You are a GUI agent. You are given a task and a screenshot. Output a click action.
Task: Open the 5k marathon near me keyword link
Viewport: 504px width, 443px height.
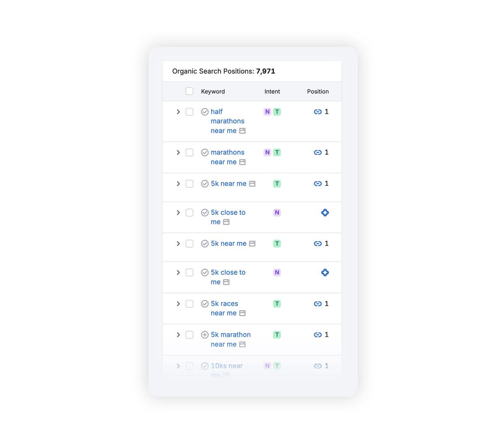pyautogui.click(x=231, y=335)
